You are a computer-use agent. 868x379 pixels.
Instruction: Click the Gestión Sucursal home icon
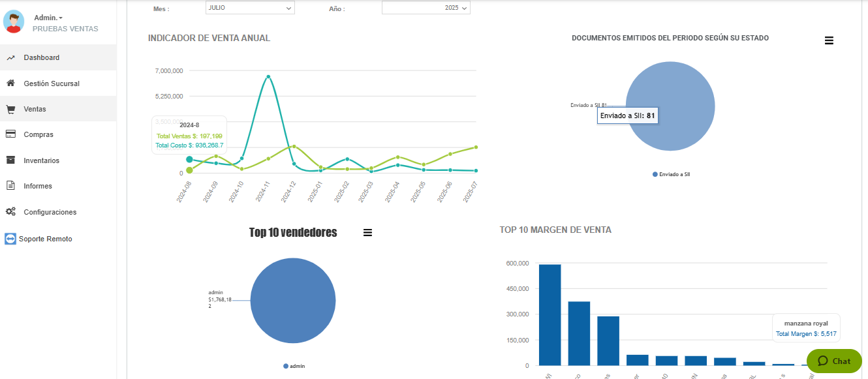click(10, 83)
